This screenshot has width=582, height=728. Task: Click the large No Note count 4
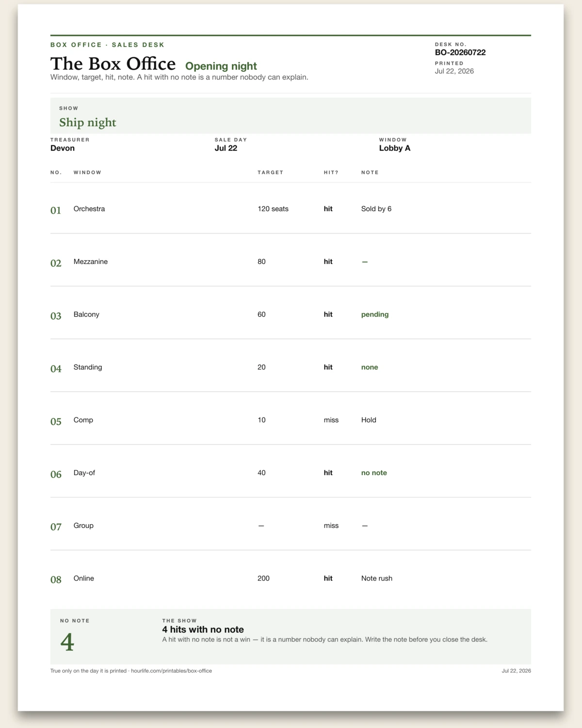pos(67,642)
